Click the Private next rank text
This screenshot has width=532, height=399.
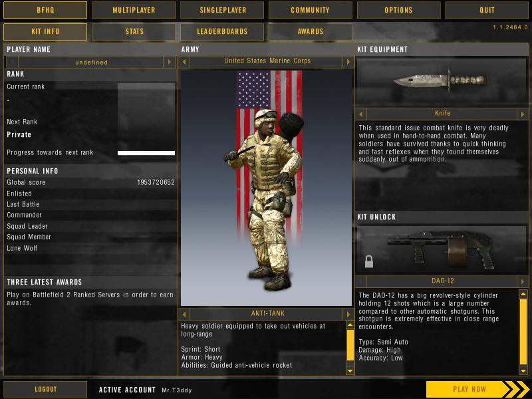(19, 135)
